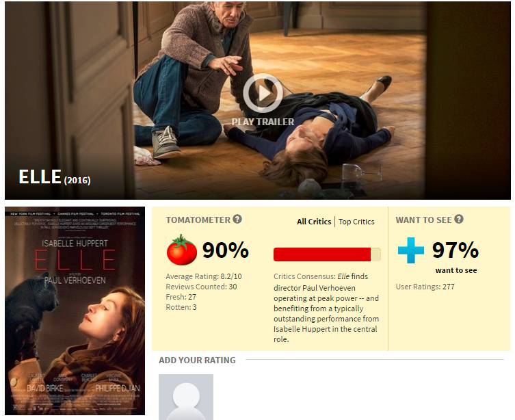Click the ADD YOUR RATING heading
515x420 pixels.
(x=198, y=360)
